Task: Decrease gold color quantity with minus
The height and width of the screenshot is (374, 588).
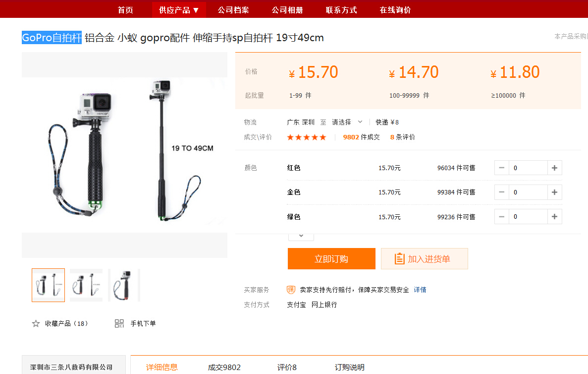Action: pyautogui.click(x=502, y=192)
